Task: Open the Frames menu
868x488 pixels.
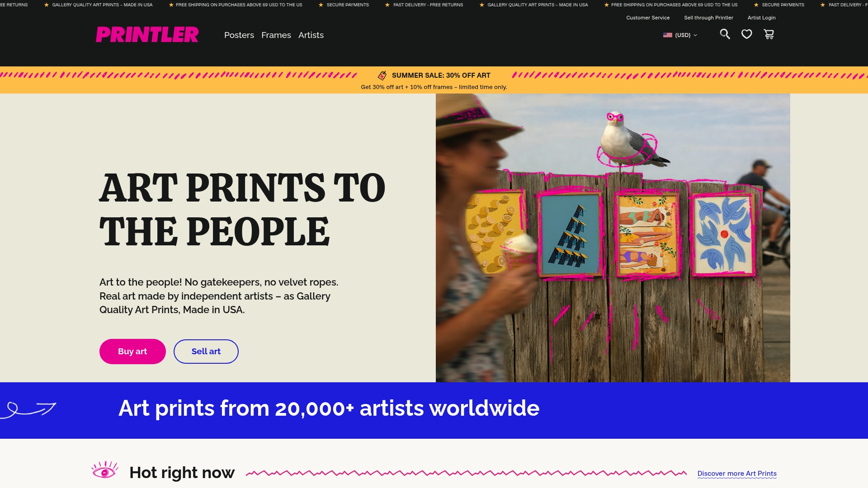Action: click(276, 35)
